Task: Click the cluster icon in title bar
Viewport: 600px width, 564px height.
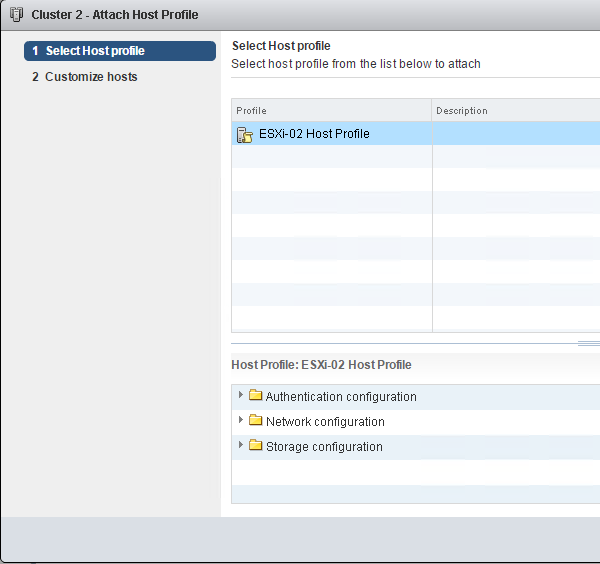Action: click(x=16, y=15)
